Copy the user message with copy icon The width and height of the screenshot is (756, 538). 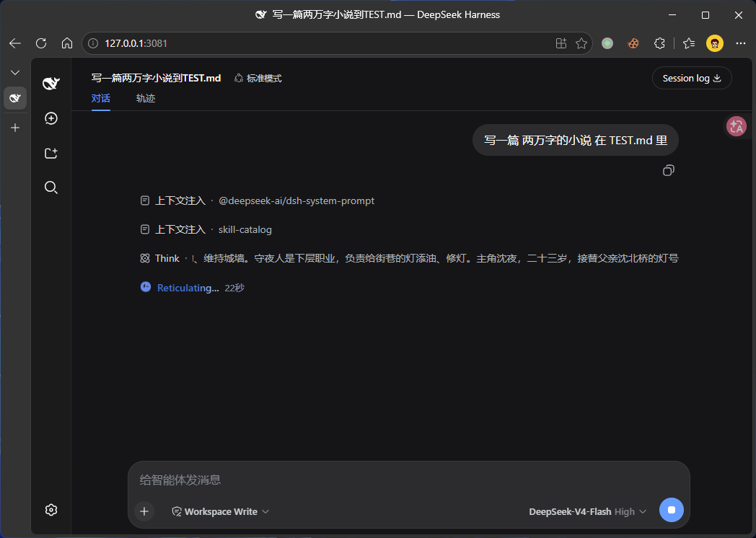668,170
